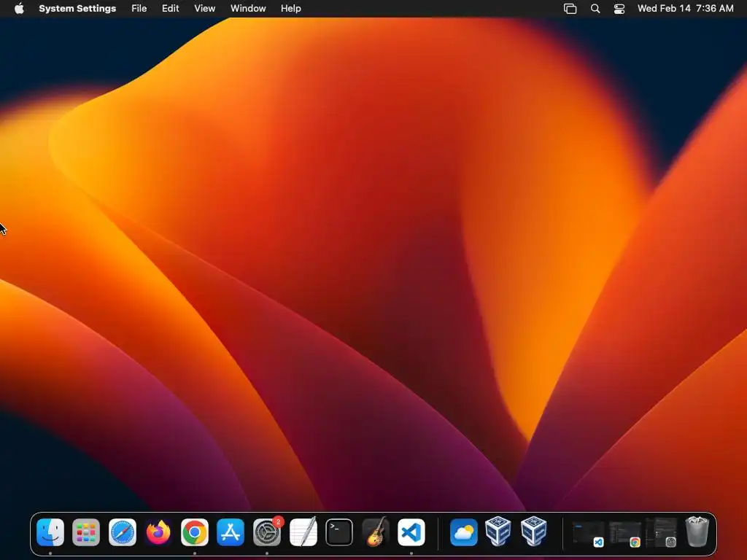This screenshot has width=747, height=560.
Task: Open Finder from the Dock
Action: 50,532
